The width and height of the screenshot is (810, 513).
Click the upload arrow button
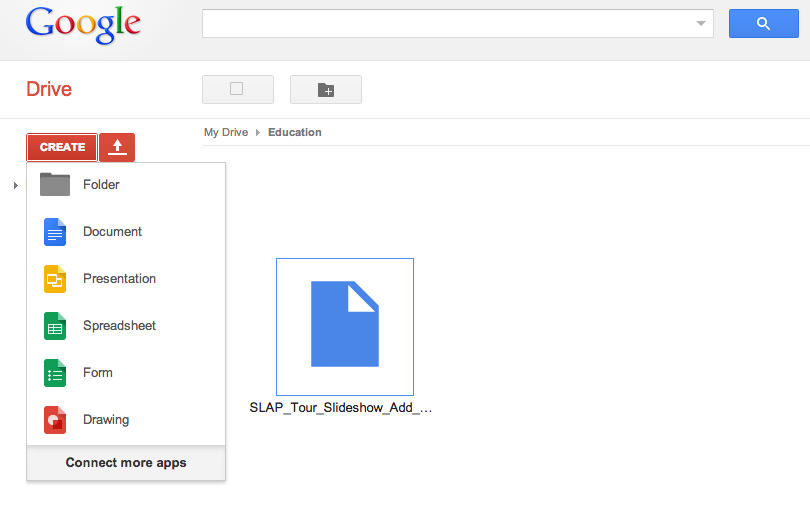click(x=117, y=147)
